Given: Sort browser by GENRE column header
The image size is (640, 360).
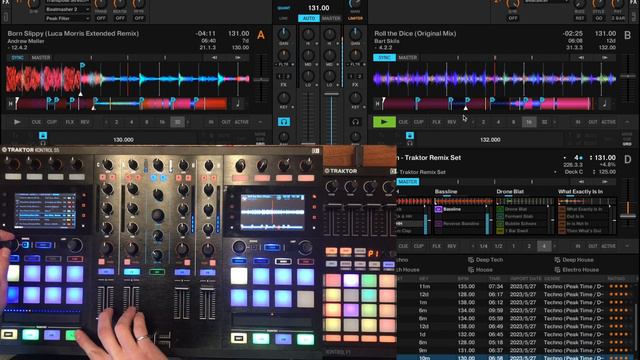Looking at the screenshot, I should pyautogui.click(x=552, y=278).
